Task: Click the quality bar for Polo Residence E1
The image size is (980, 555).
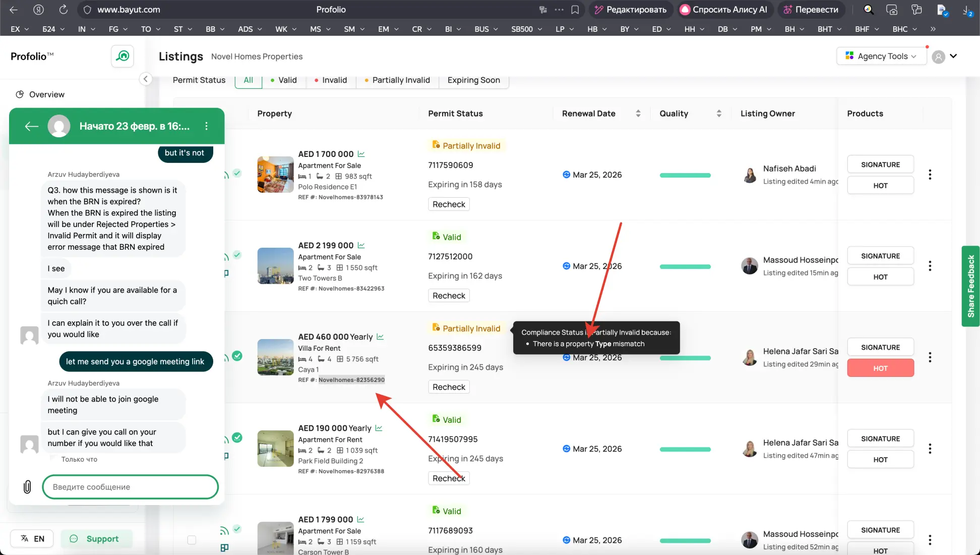Action: click(685, 175)
